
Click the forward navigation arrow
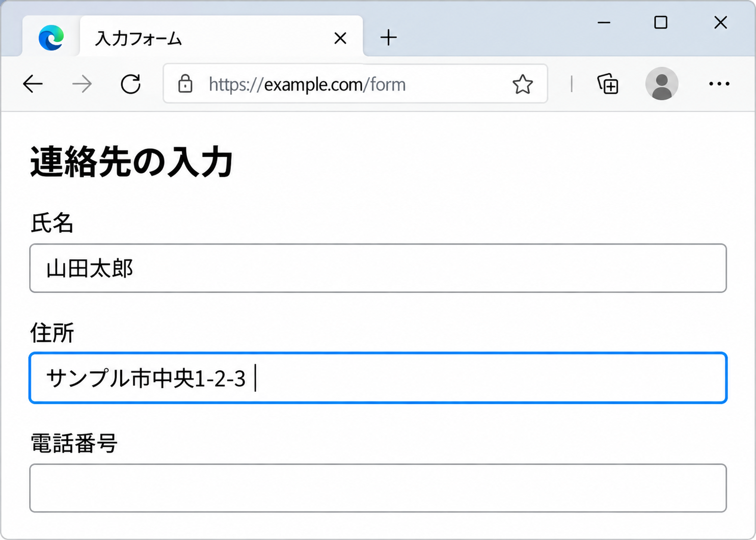[82, 84]
